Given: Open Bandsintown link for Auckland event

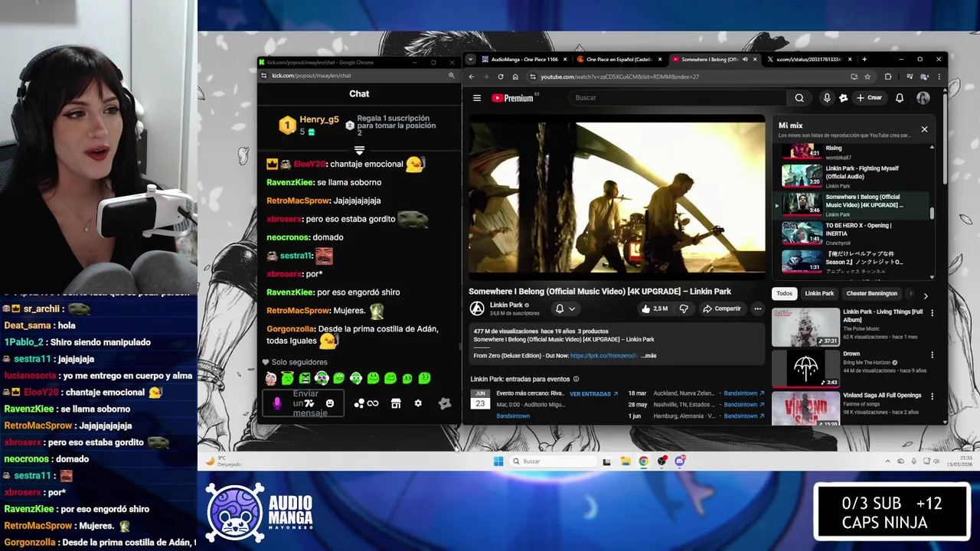Looking at the screenshot, I should click(x=744, y=393).
